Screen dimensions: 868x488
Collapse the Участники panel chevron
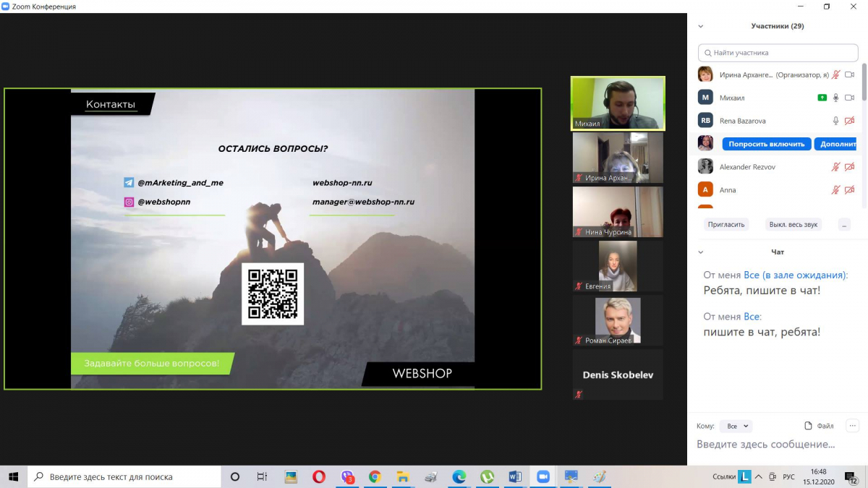pyautogui.click(x=700, y=26)
